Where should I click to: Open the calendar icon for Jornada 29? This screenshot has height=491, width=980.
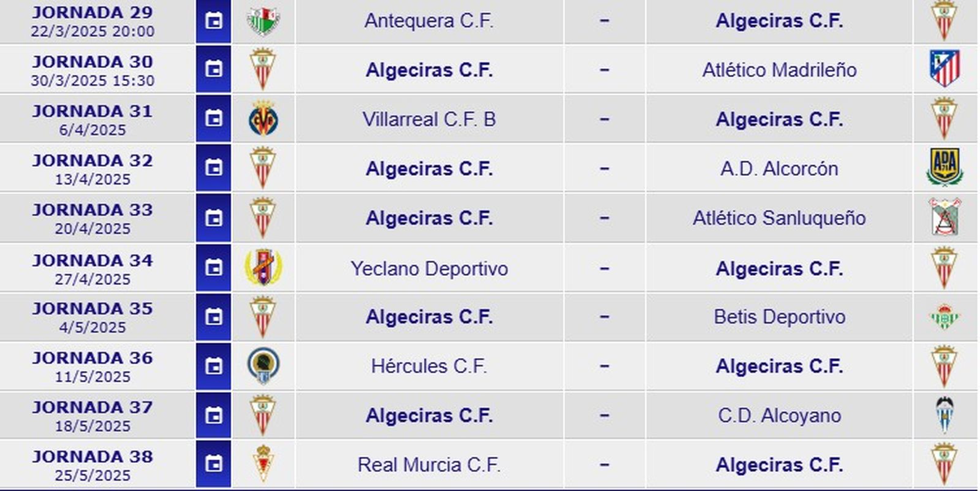point(213,20)
